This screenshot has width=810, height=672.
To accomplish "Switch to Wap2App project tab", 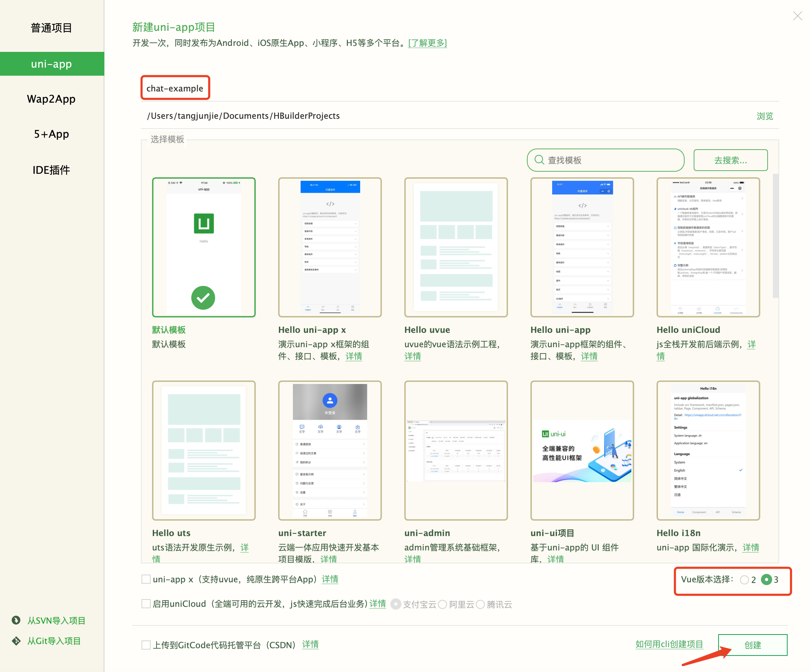I will point(51,99).
